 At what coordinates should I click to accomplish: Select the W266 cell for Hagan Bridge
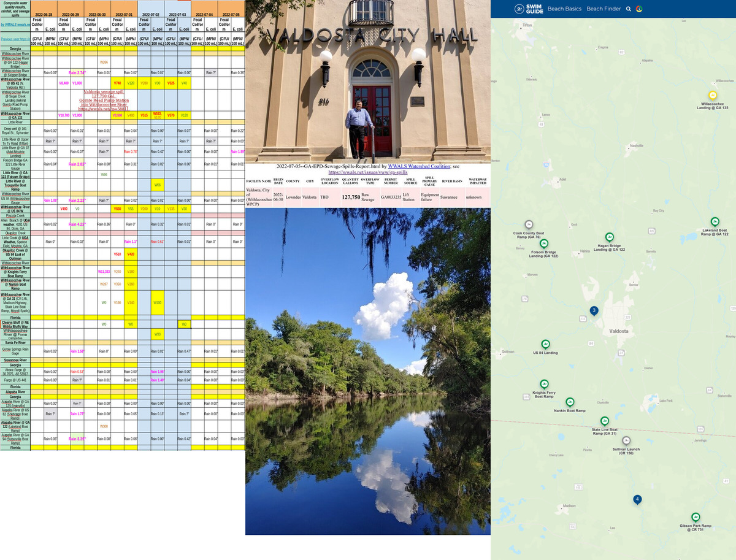(104, 62)
